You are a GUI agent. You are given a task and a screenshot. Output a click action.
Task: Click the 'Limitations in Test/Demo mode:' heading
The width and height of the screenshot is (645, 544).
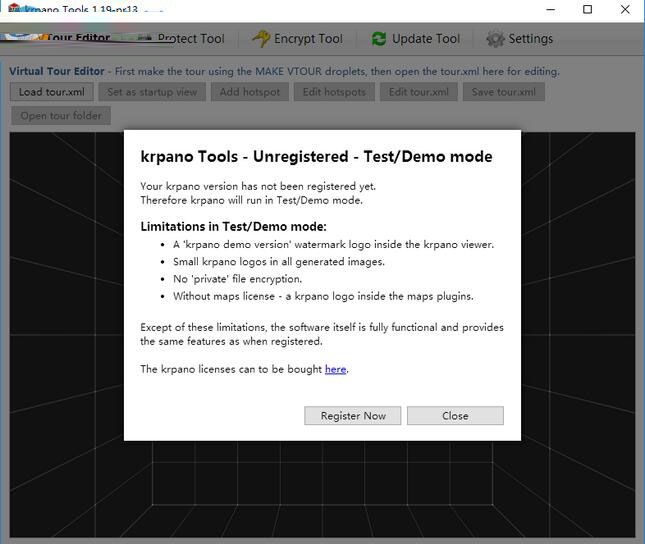pos(233,226)
